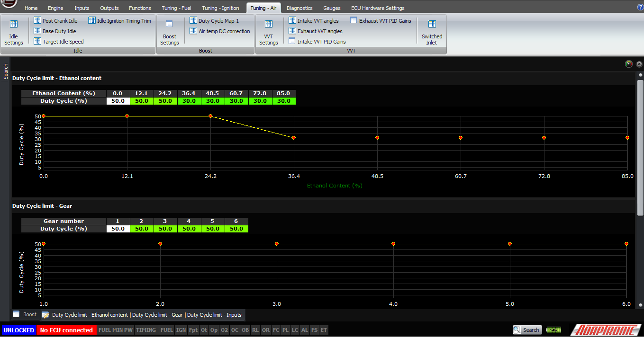Expand the Search side panel

tap(6, 71)
